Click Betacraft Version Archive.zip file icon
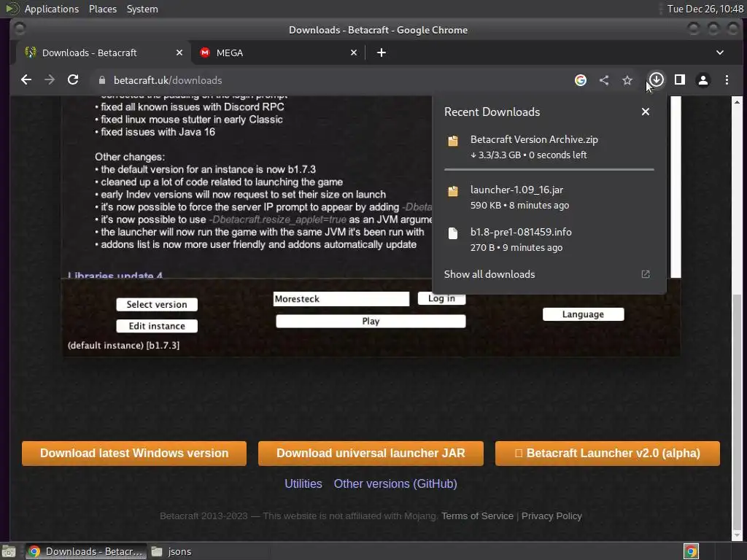Image resolution: width=747 pixels, height=560 pixels. coord(453,141)
